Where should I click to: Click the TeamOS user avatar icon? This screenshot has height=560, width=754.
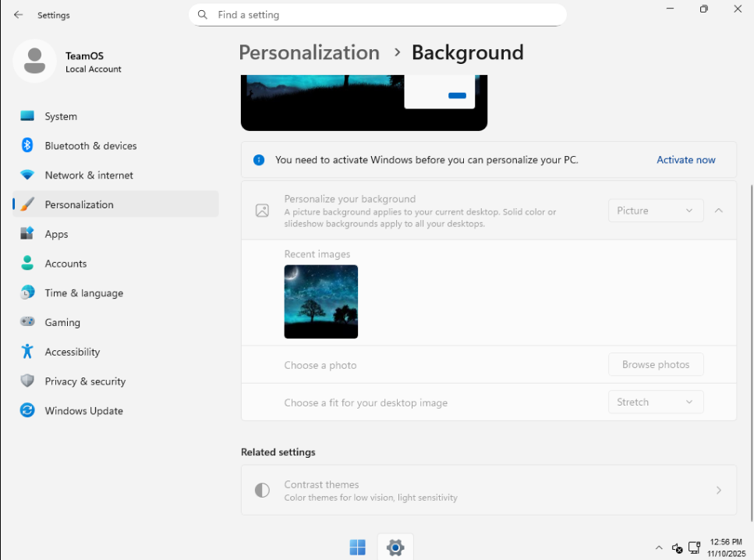tap(34, 61)
